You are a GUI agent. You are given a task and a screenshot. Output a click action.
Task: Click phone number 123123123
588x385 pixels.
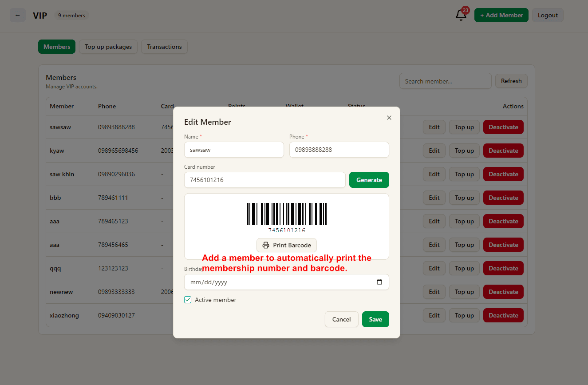tap(113, 268)
